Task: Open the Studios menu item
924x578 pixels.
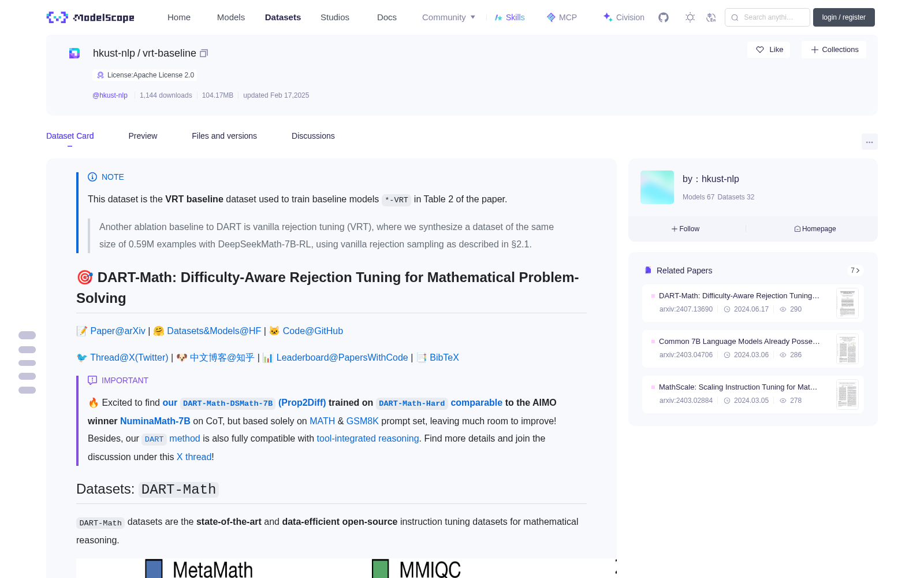Action: [335, 17]
